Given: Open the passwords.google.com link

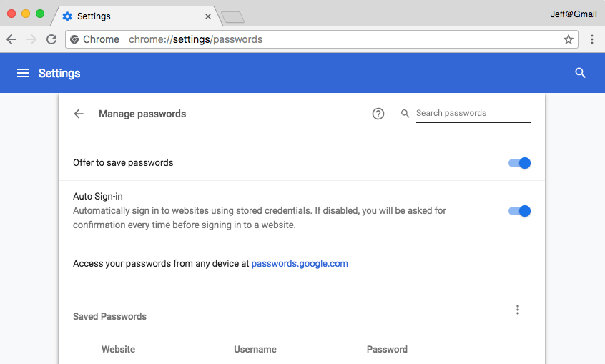Looking at the screenshot, I should [x=300, y=263].
